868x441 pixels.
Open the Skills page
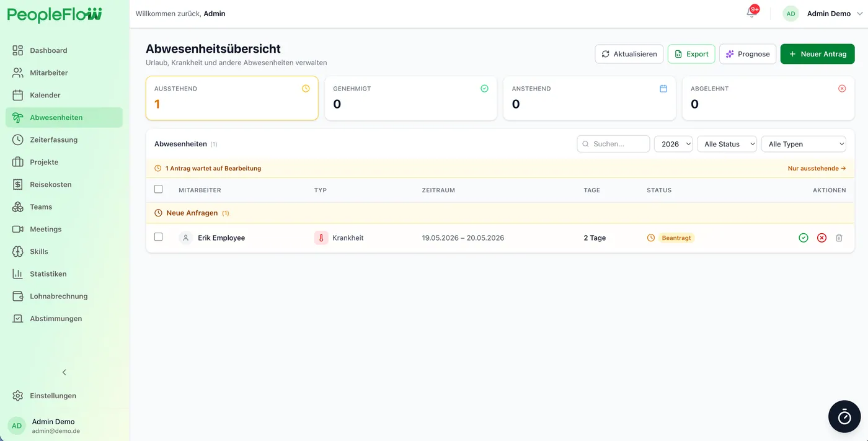click(x=64, y=251)
